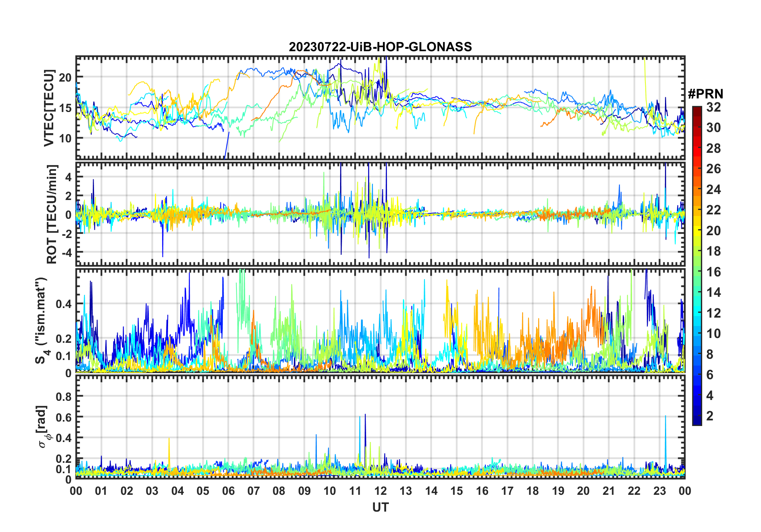This screenshot has width=761, height=532.
Task: Click the sigma-phi [rad] y-axis label
Action: tap(42, 426)
